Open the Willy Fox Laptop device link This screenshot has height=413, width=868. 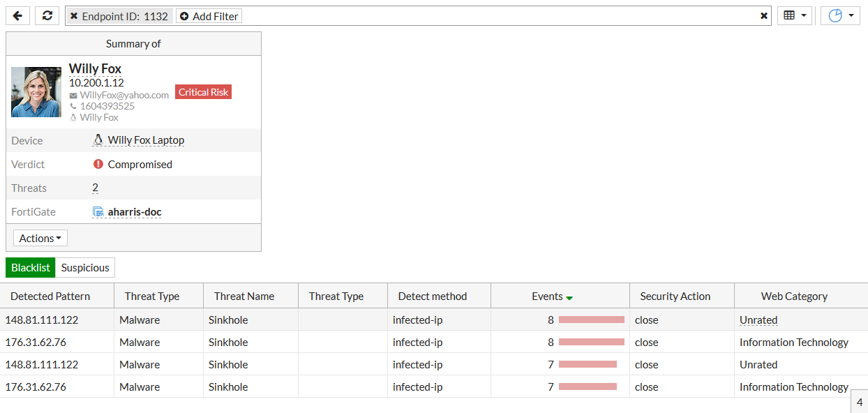[146, 140]
